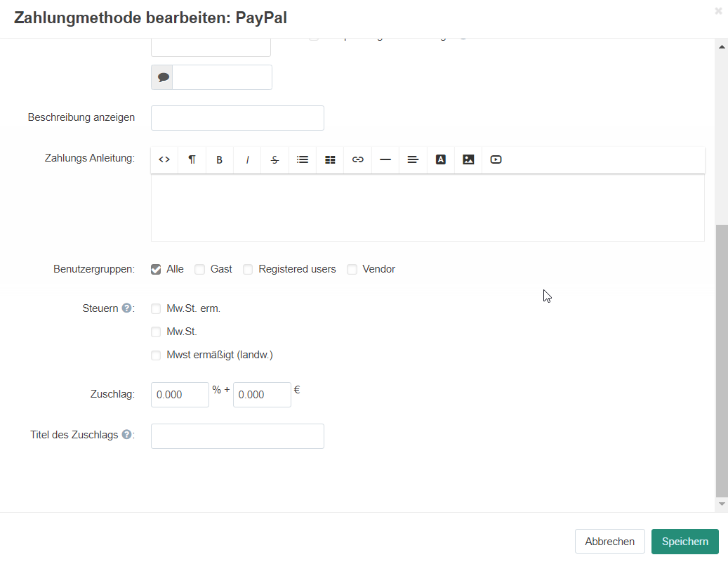The image size is (728, 569).
Task: Apply italic formatting in editor toolbar
Action: click(x=247, y=159)
